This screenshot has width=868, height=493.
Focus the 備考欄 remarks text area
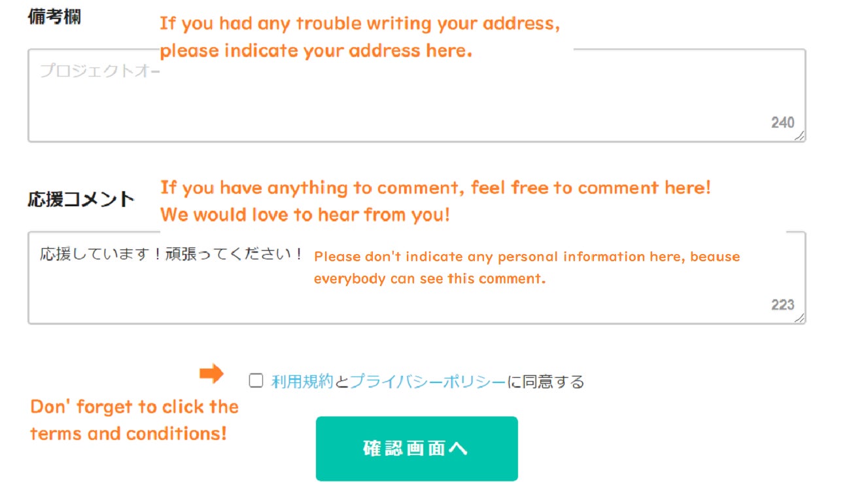coord(417,96)
